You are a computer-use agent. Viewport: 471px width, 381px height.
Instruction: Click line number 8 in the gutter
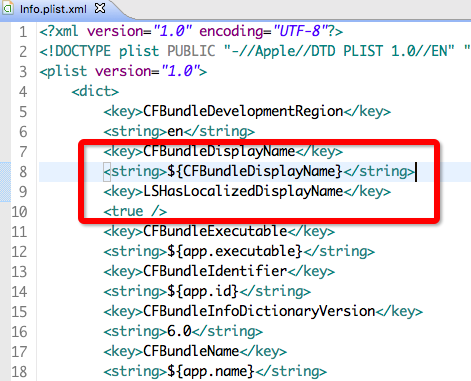point(23,172)
